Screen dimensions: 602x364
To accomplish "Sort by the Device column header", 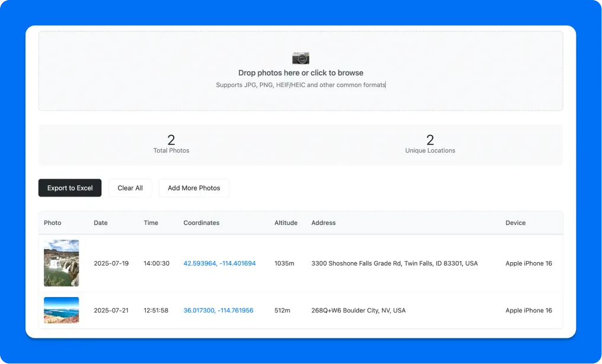I will (x=515, y=223).
